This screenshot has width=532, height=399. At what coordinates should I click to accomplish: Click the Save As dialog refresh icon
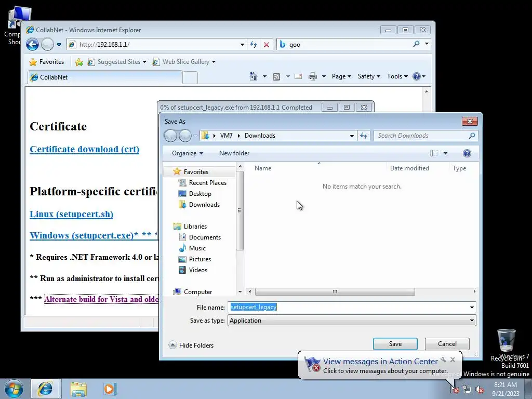click(364, 136)
